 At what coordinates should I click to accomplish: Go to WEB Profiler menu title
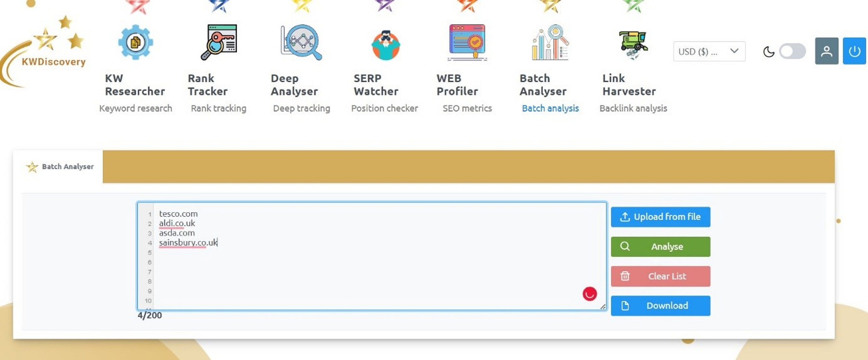coord(457,85)
